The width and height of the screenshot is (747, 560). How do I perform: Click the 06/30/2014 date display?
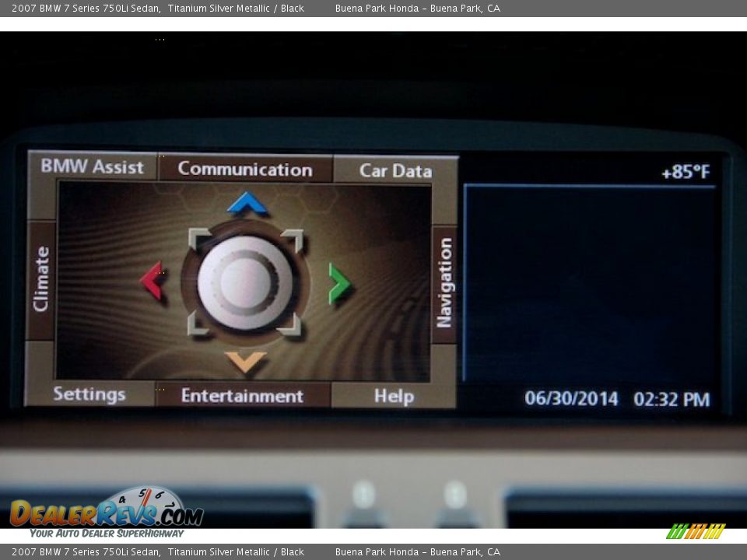[x=571, y=399]
